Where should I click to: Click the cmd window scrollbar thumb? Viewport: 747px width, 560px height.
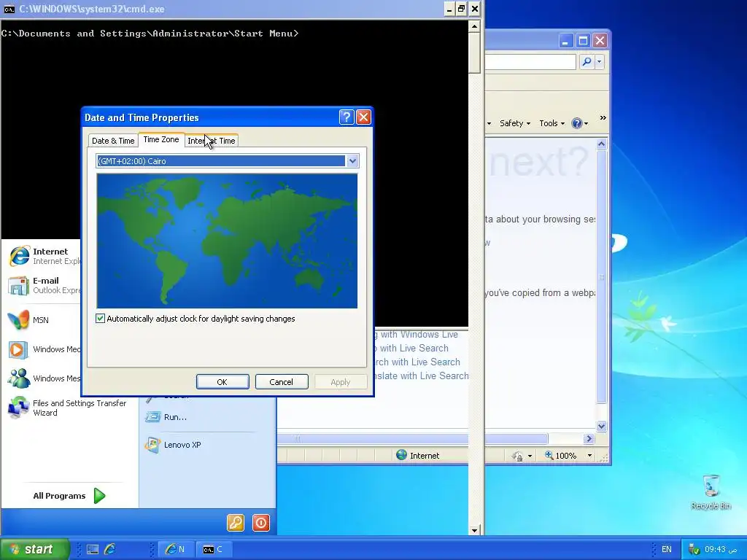(x=474, y=52)
